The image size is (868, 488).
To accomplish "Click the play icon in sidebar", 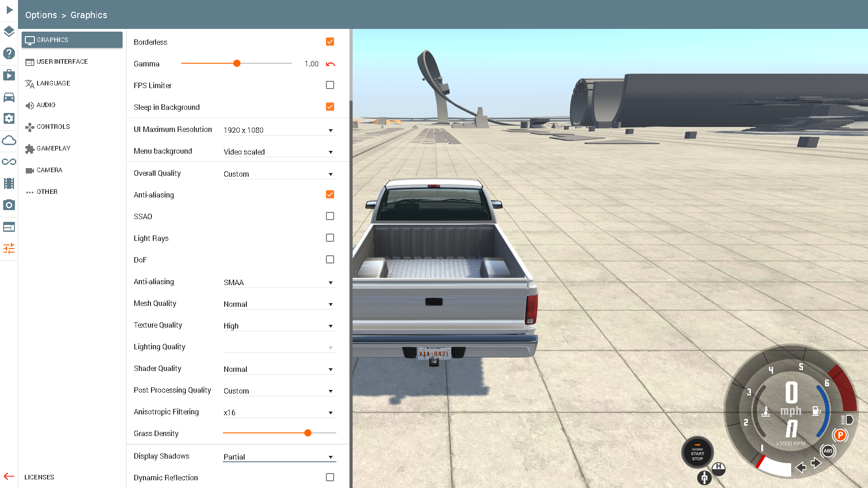I will (9, 10).
